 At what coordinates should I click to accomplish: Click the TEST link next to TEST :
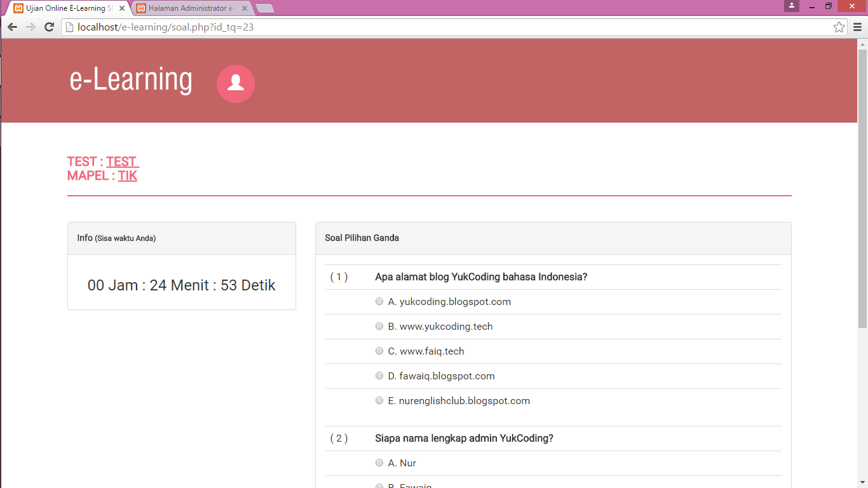[123, 161]
